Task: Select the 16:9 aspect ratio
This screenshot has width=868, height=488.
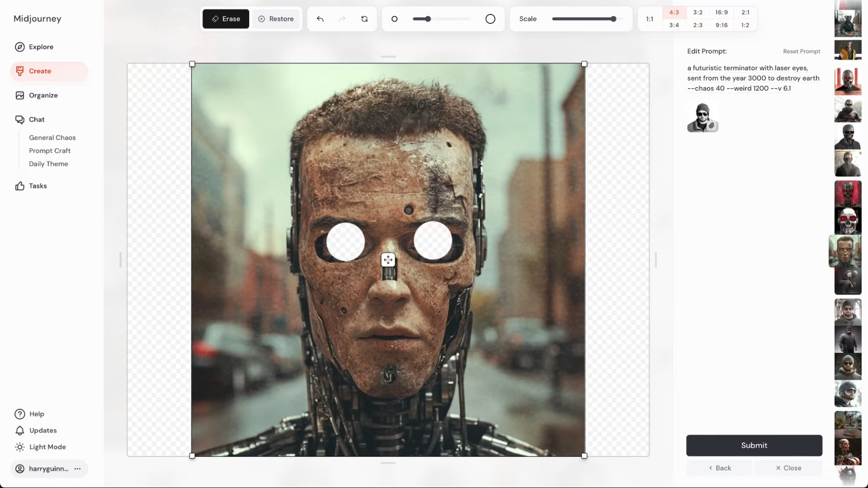Action: [722, 12]
